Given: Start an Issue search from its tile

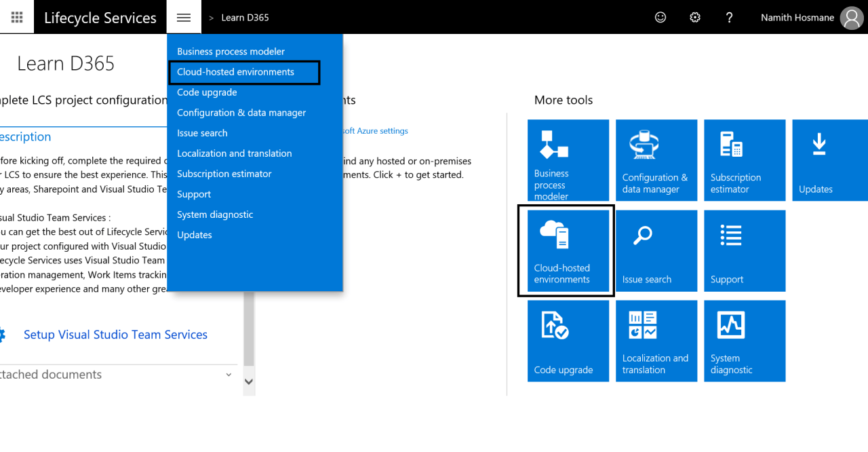Looking at the screenshot, I should point(656,250).
